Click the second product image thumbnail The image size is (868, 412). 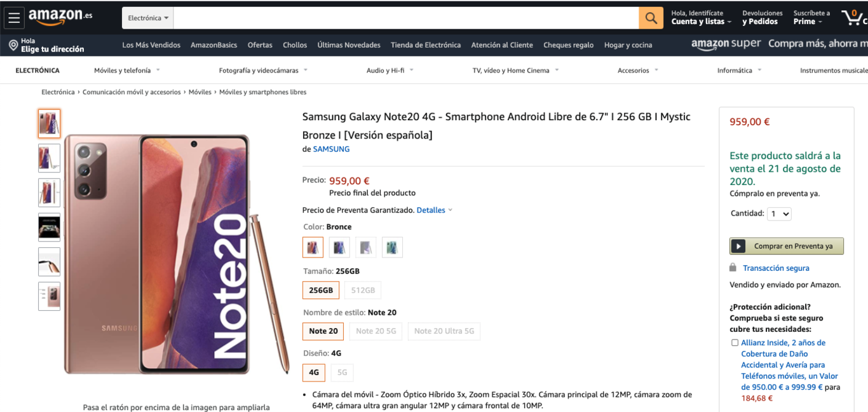[x=49, y=158]
